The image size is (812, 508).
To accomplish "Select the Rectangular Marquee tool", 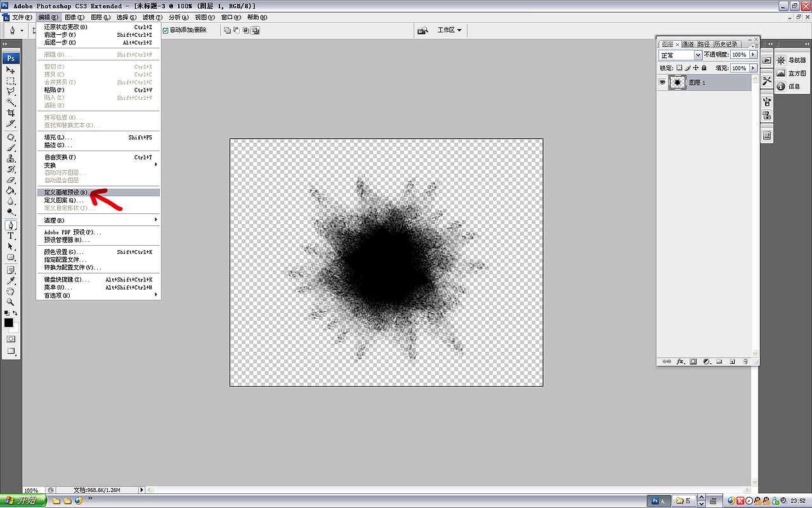I will click(x=11, y=81).
